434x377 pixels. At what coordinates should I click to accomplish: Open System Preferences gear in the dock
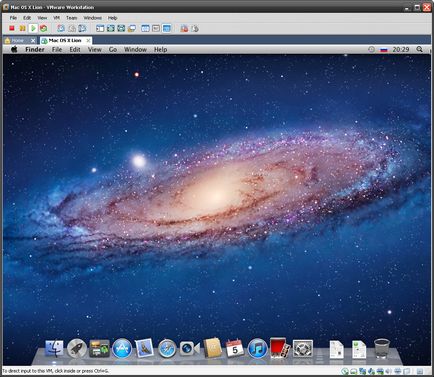click(x=303, y=349)
